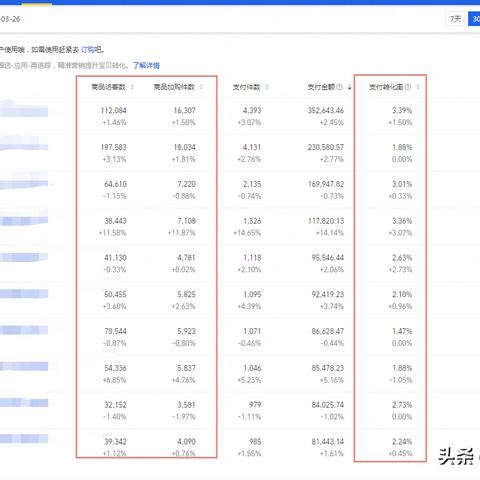This screenshot has height=480, width=480.
Task: Select conversion rate value 2.10%
Action: [402, 294]
